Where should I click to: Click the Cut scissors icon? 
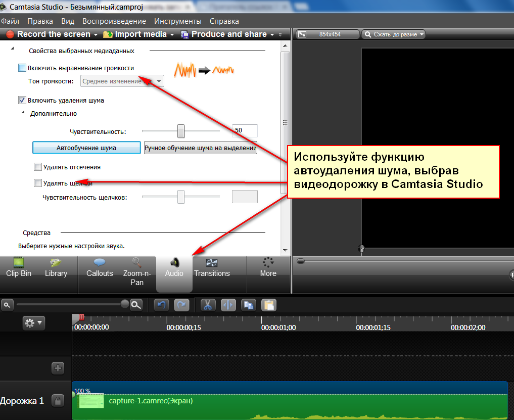tap(208, 305)
